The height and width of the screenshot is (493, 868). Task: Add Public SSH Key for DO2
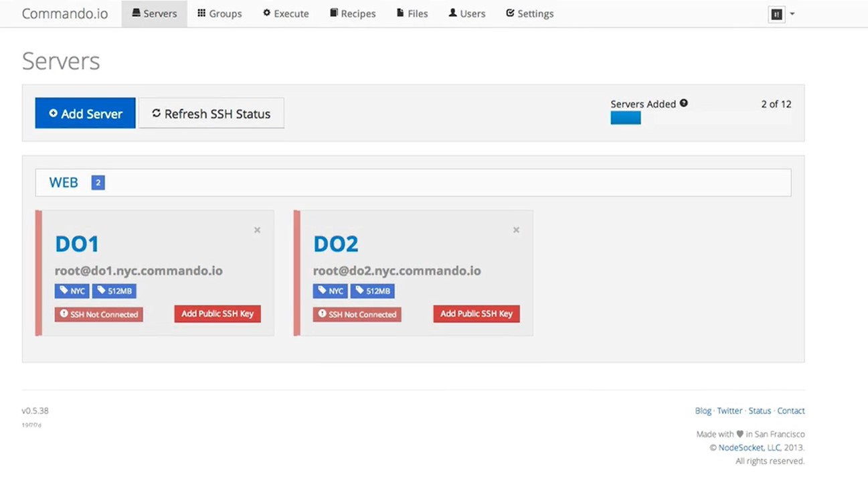476,313
